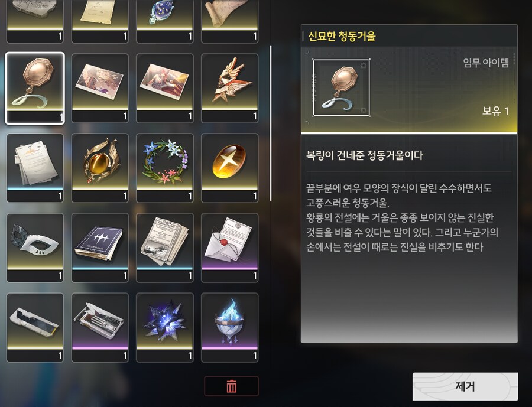532x407 pixels.
Task: Select the stack of paper documents
Action: [x=35, y=168]
